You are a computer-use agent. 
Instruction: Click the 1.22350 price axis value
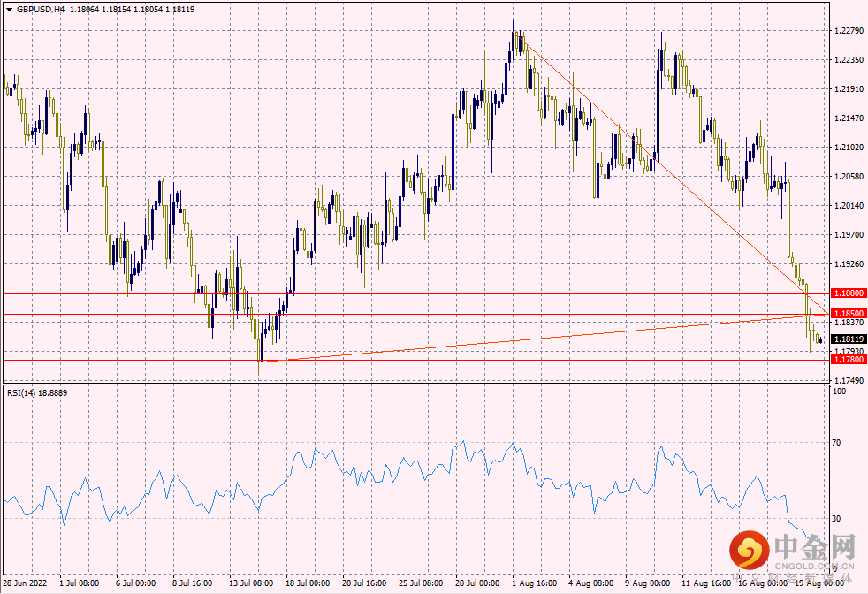849,60
